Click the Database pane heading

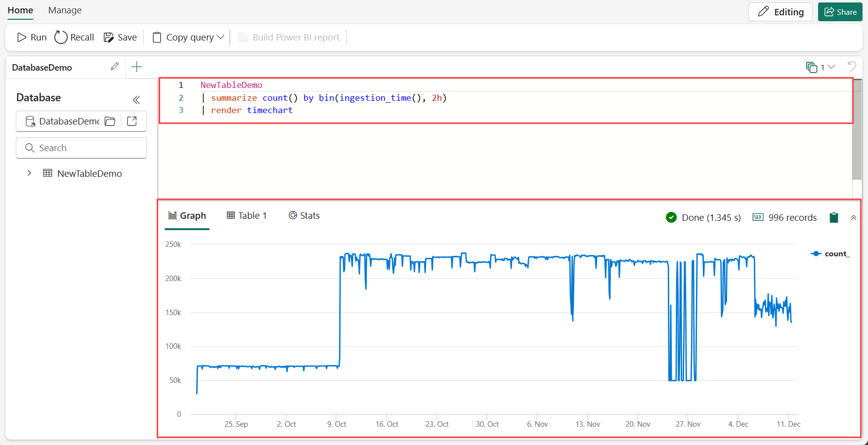(39, 98)
